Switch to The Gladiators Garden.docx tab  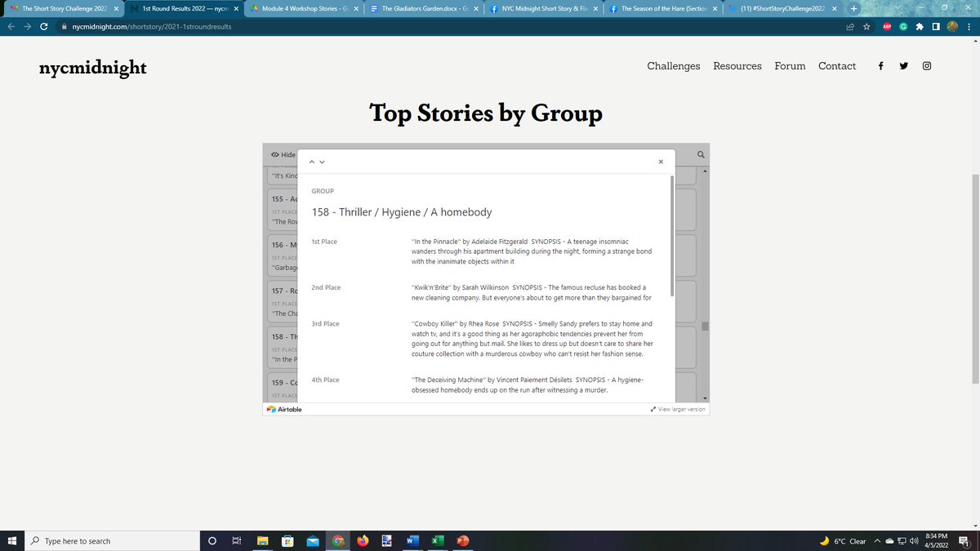pos(422,8)
